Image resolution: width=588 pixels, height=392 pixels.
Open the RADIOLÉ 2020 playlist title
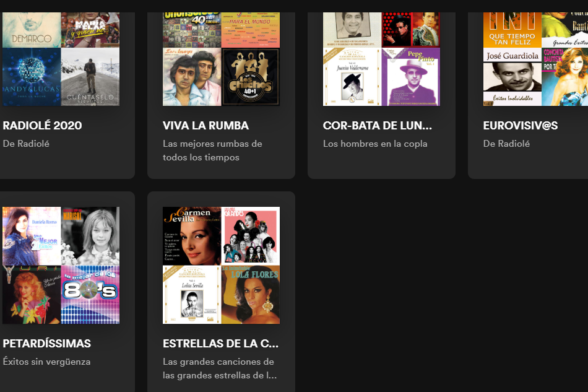[42, 126]
